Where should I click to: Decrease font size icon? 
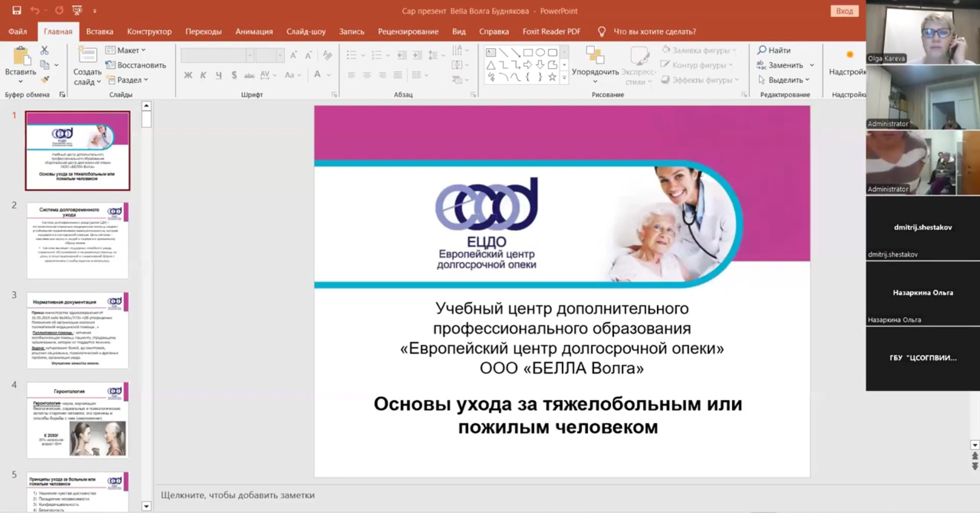click(x=308, y=55)
